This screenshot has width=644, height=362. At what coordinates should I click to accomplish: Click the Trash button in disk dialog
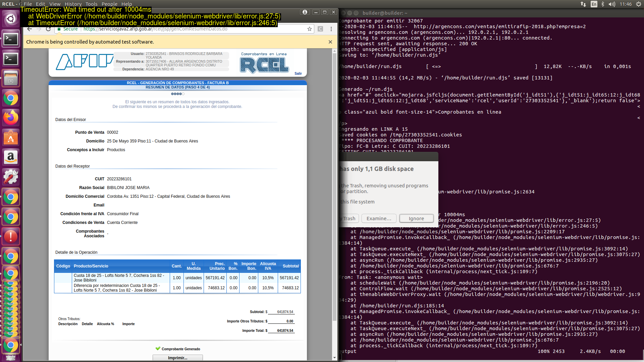(349, 219)
